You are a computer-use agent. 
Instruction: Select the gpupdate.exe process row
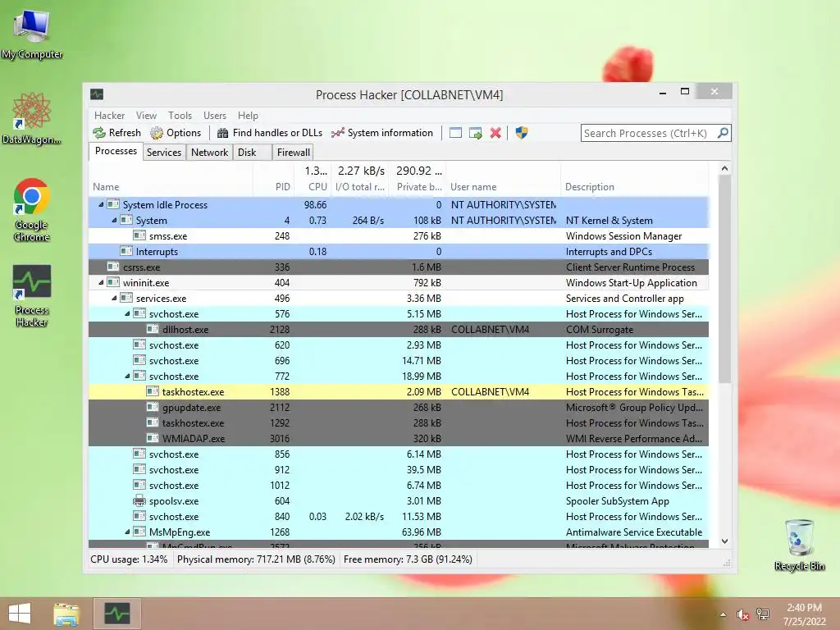click(x=399, y=407)
